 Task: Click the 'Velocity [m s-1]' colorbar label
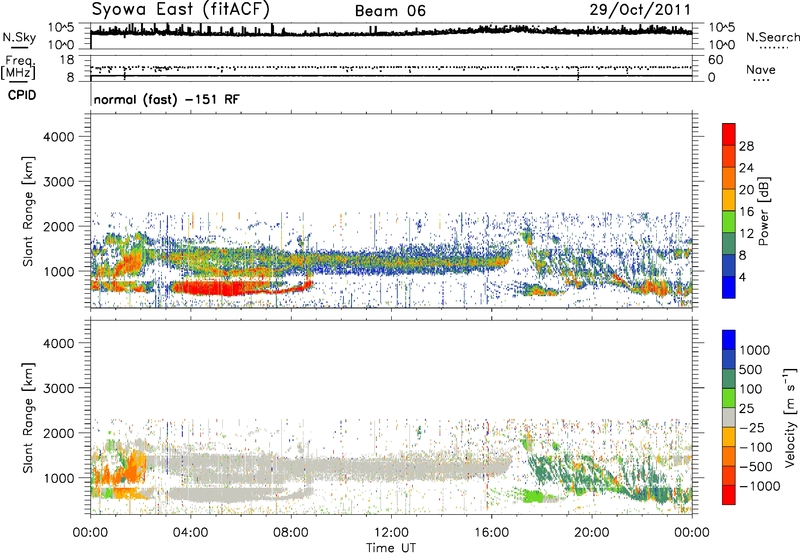click(790, 417)
